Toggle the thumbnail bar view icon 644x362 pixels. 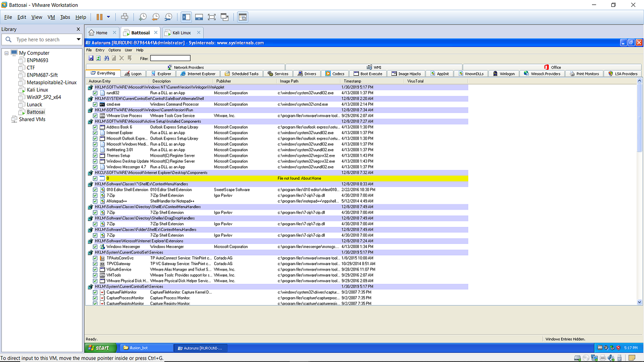(x=199, y=17)
